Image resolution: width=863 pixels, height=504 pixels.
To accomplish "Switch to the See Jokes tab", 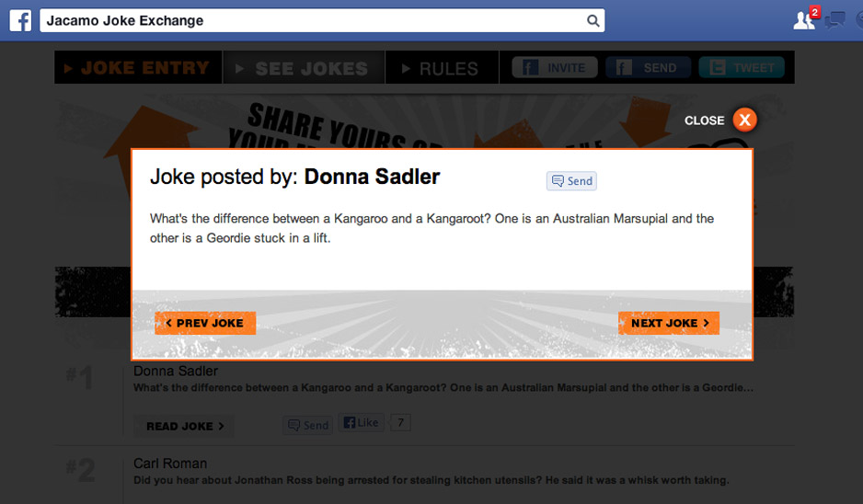I will coord(304,68).
